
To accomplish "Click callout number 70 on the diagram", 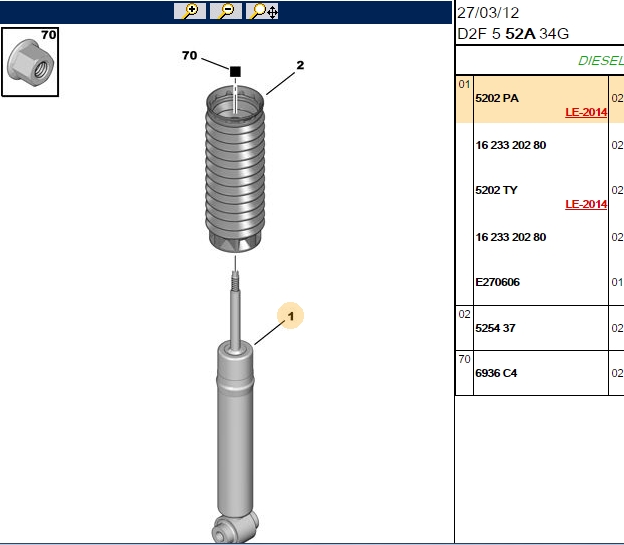I will (x=189, y=55).
